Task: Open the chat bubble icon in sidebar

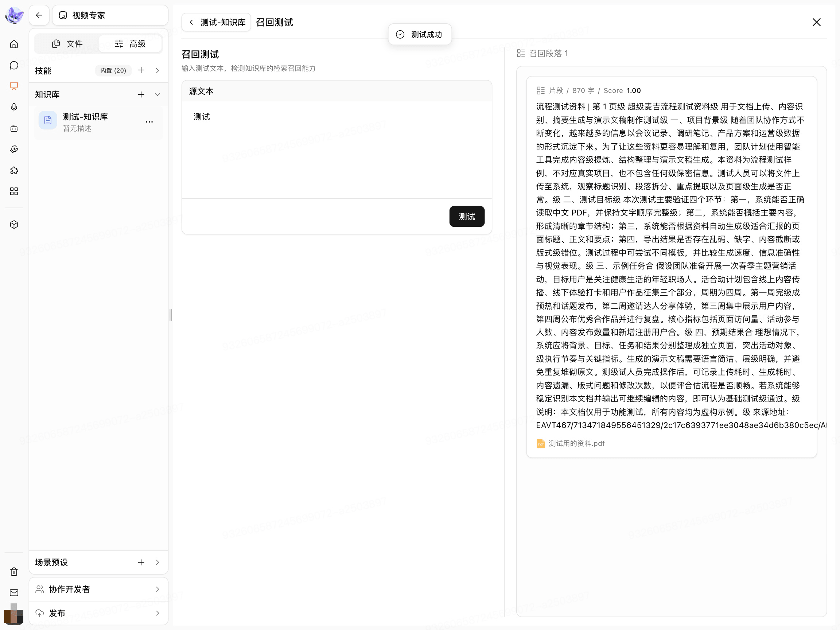Action: click(x=14, y=65)
